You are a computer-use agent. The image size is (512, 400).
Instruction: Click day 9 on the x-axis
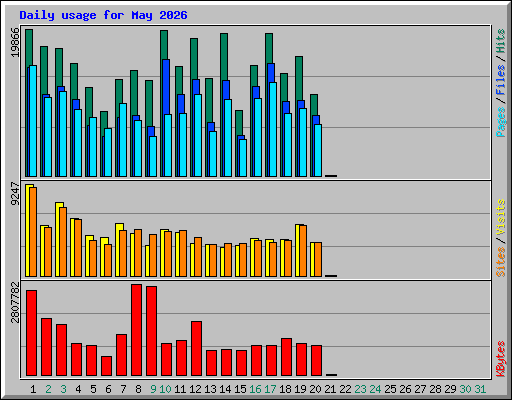(x=153, y=389)
